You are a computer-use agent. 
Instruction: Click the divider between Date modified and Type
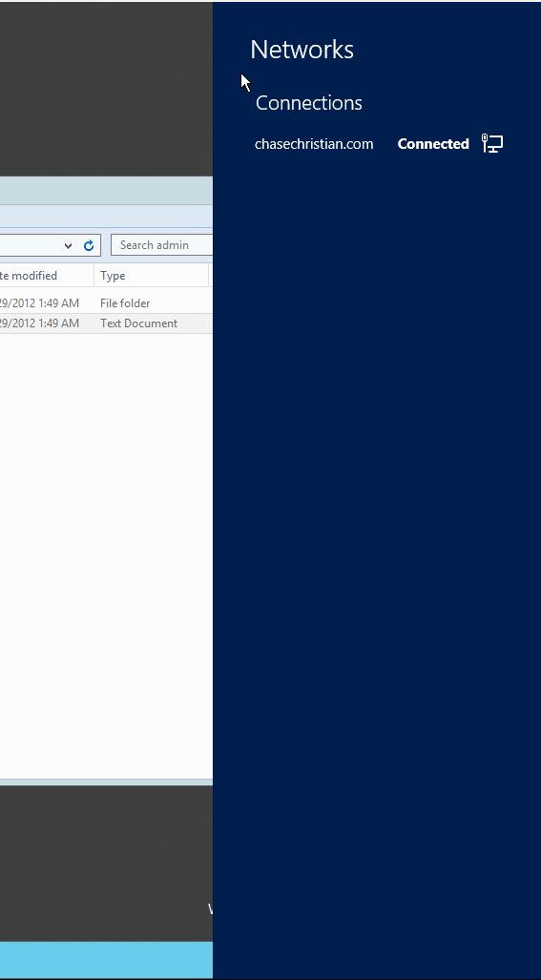coord(94,276)
